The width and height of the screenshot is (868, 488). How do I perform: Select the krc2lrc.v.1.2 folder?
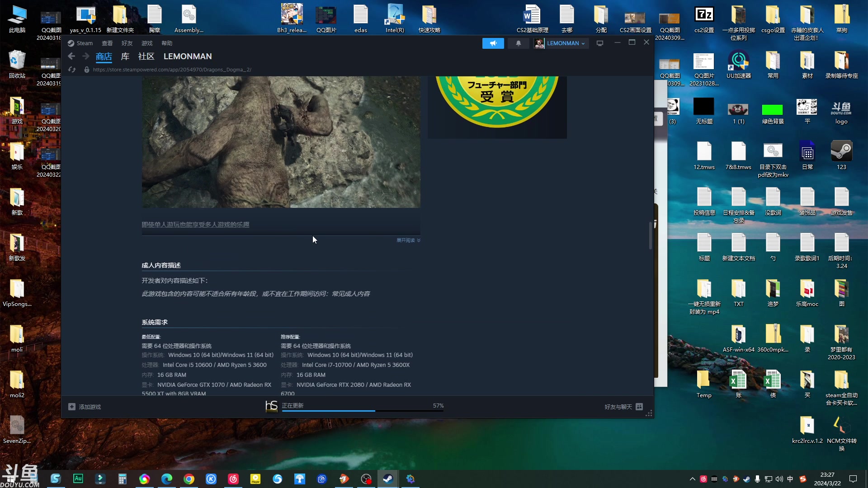click(807, 430)
